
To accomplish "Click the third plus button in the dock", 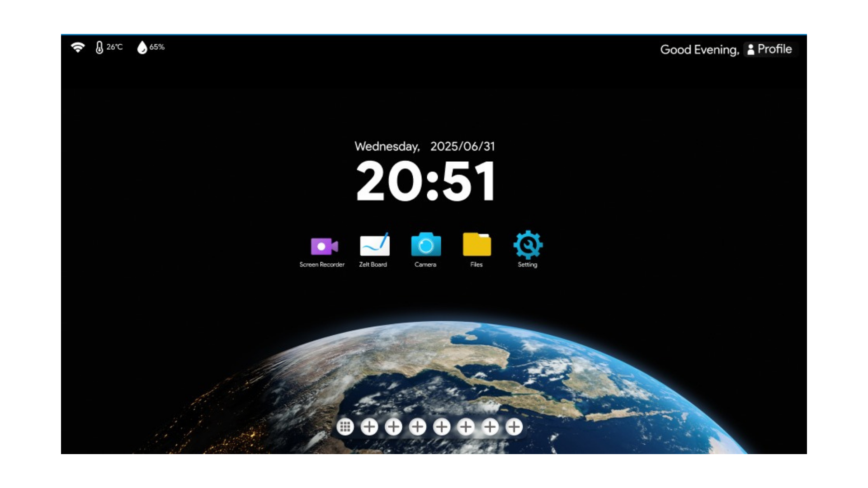I will 418,427.
